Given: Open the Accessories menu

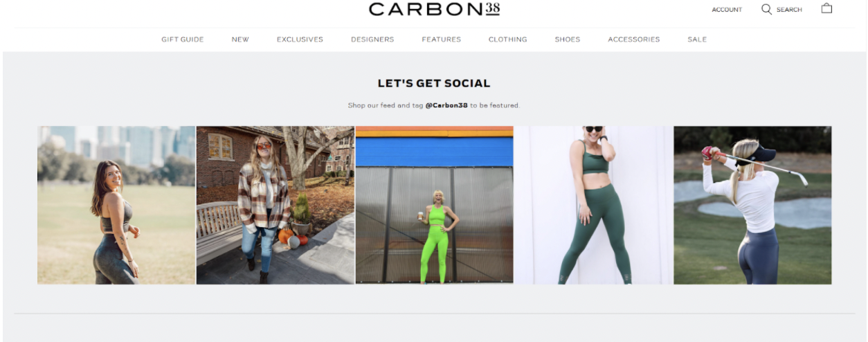Looking at the screenshot, I should point(634,39).
